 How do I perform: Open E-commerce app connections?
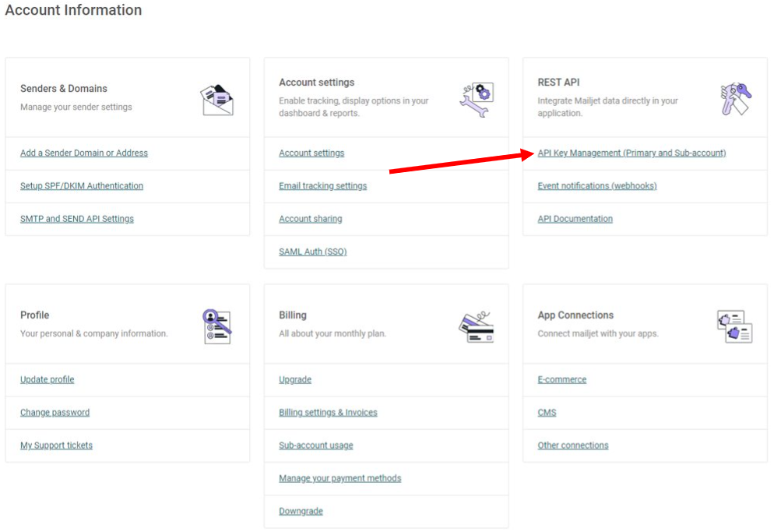(x=562, y=379)
